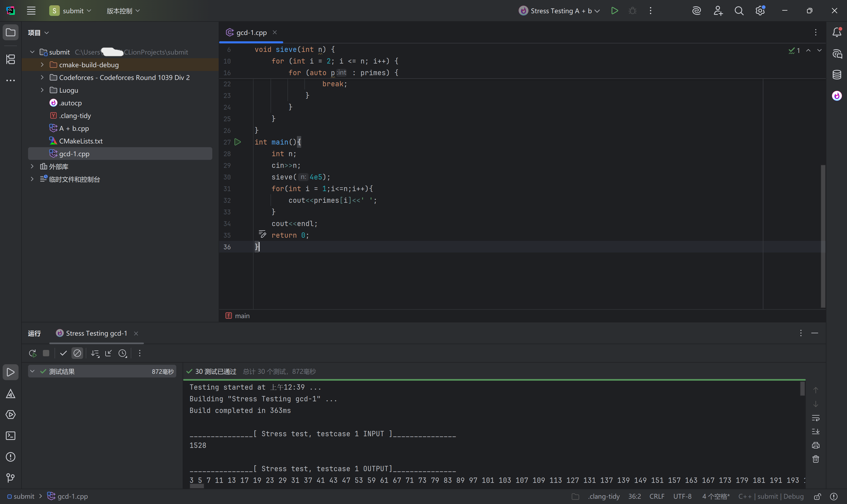This screenshot has width=847, height=504.
Task: Open the Notifications bell icon
Action: click(x=837, y=32)
